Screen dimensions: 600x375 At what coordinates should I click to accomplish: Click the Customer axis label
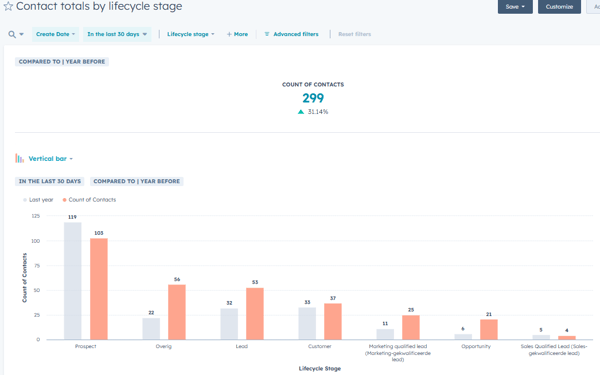(320, 346)
